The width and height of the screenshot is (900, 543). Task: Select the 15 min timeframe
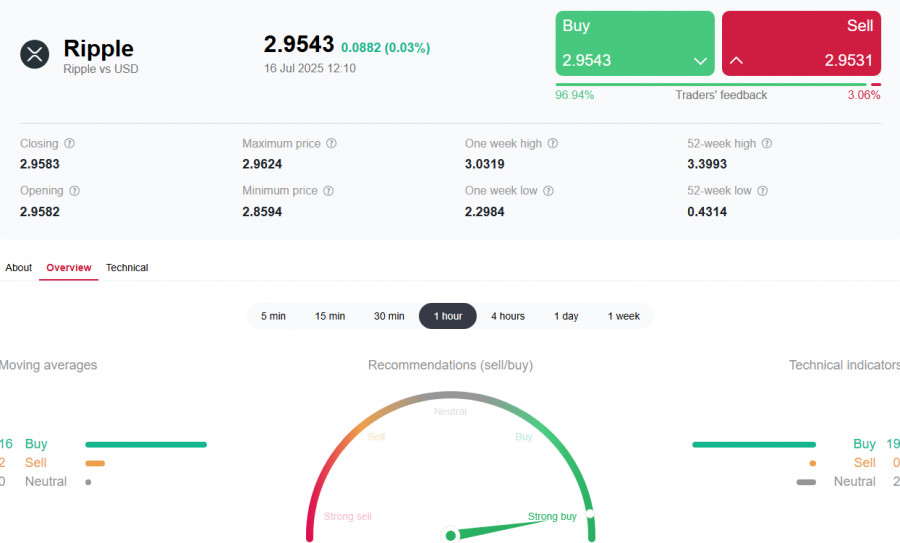coord(330,316)
